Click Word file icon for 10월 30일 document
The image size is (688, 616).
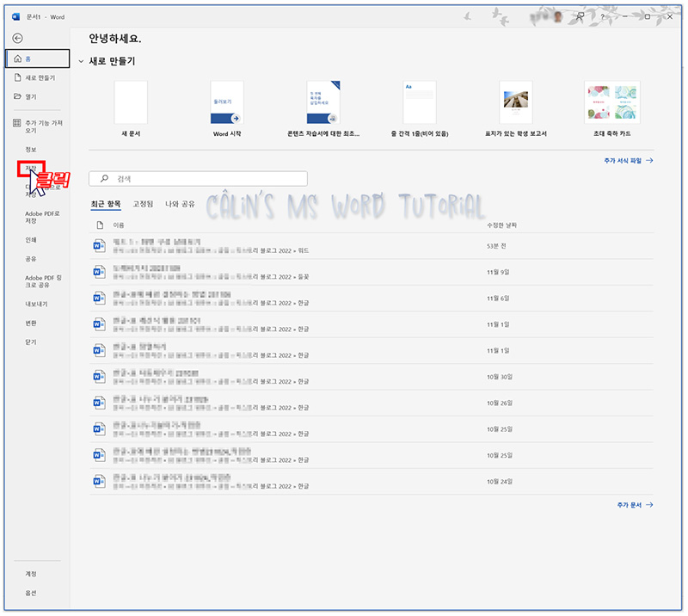(x=100, y=377)
